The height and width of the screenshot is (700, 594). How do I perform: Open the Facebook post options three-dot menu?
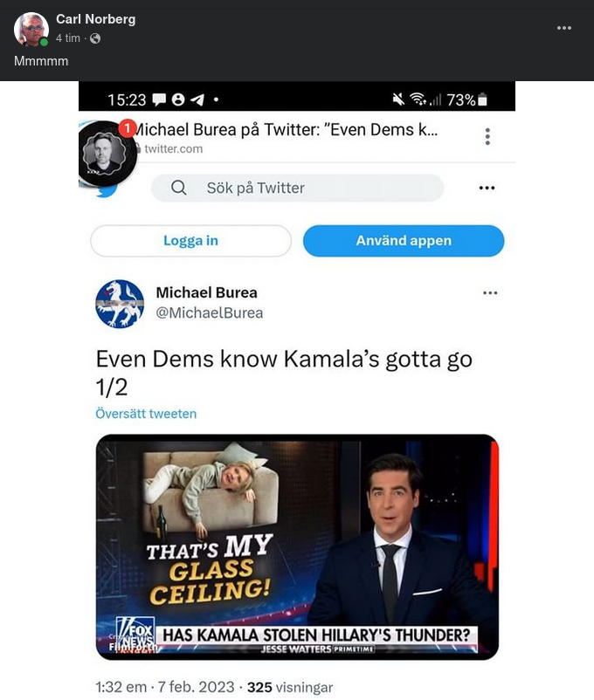(564, 28)
